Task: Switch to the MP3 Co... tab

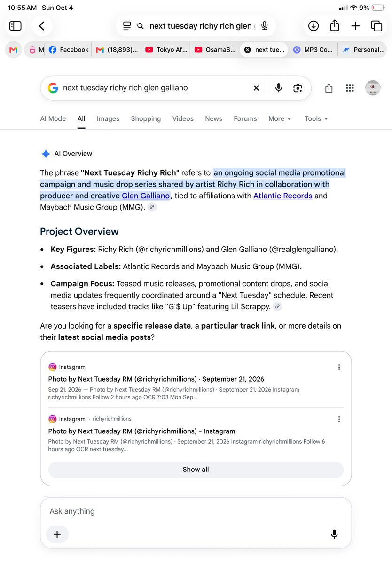Action: point(313,50)
